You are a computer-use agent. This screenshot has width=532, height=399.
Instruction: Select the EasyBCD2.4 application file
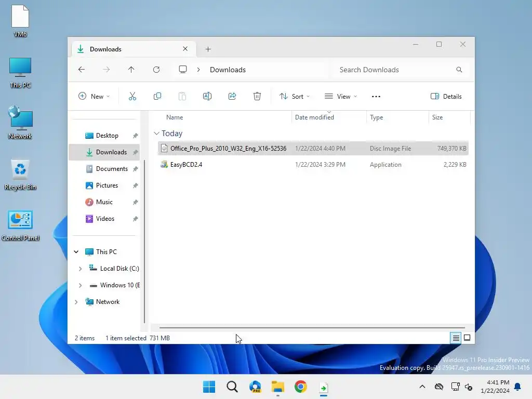click(313, 165)
